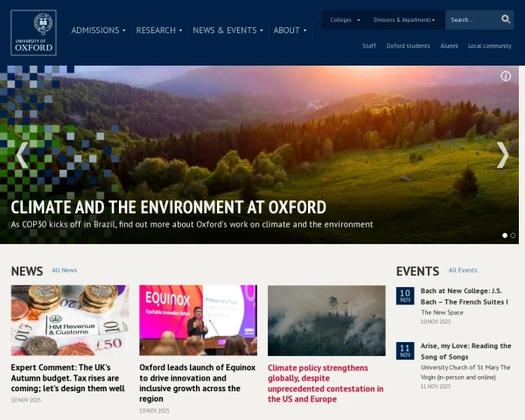The image size is (525, 420).
Task: Click the University of Oxford logo
Action: pyautogui.click(x=33, y=33)
